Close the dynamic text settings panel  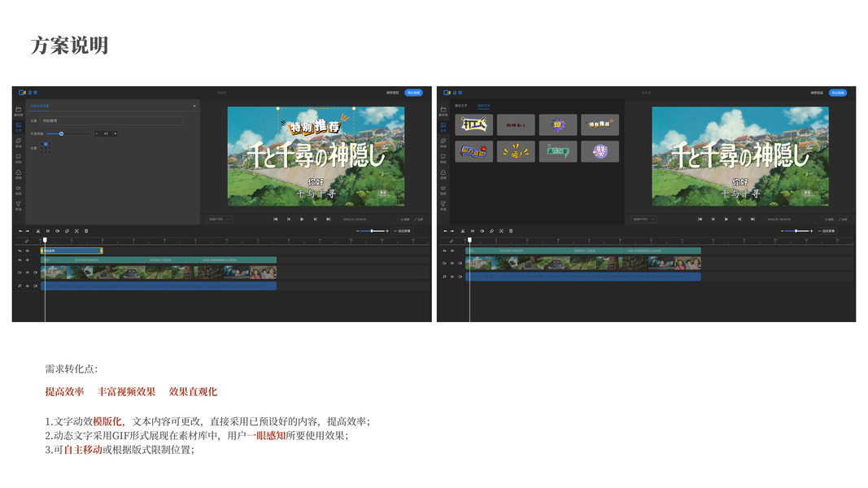[x=194, y=106]
